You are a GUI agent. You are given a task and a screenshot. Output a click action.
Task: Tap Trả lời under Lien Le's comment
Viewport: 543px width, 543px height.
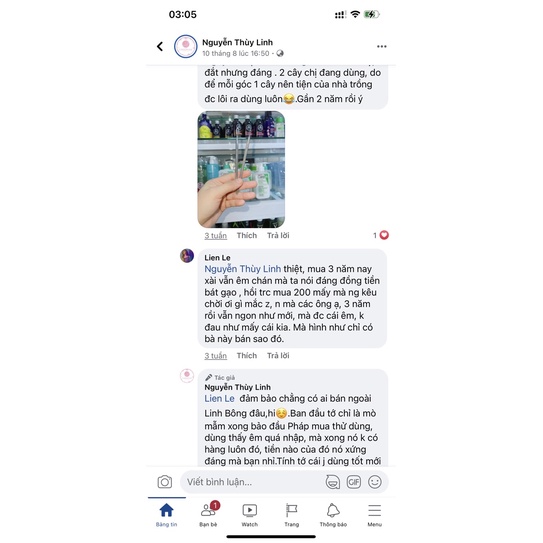278,356
